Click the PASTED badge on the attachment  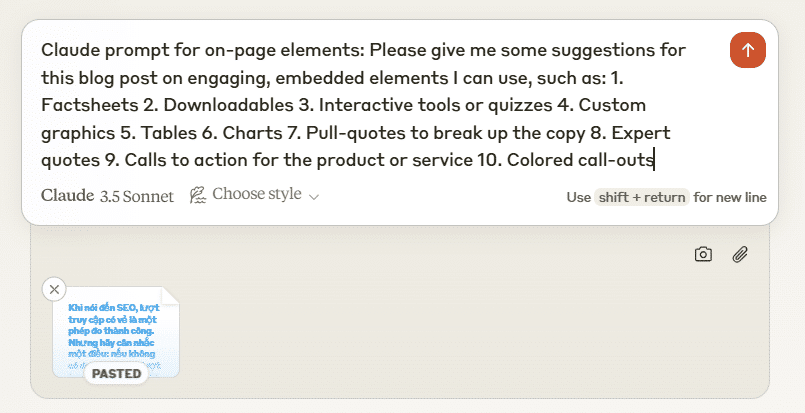[116, 374]
